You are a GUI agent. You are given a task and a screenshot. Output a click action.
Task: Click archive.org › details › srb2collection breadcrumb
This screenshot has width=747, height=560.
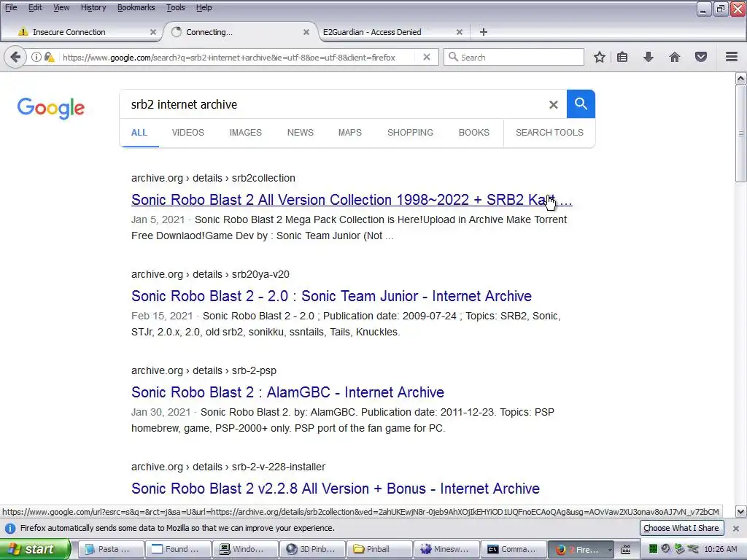point(213,178)
